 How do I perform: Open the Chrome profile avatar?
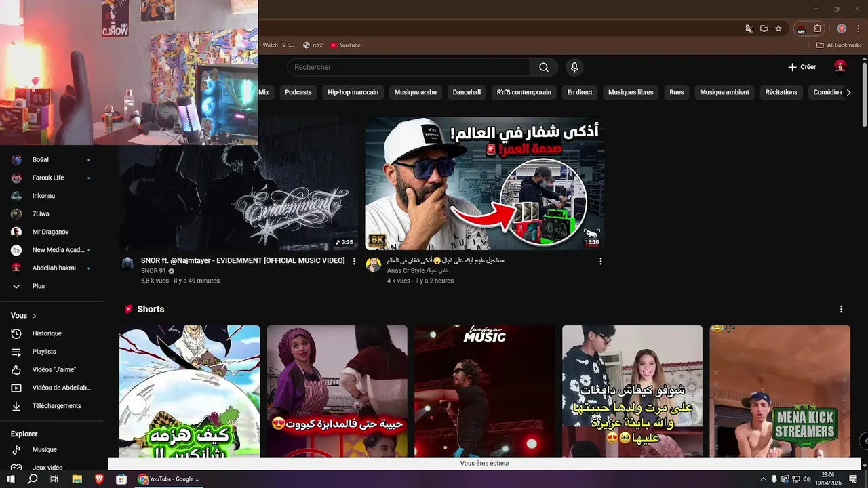(x=842, y=28)
